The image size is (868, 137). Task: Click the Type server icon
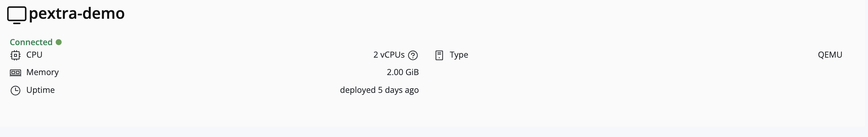(x=439, y=55)
